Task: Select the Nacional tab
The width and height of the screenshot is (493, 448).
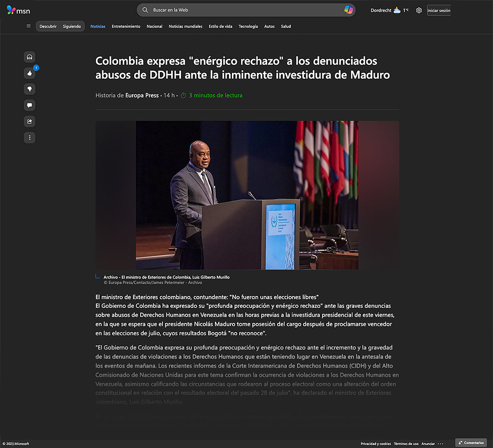Action: coord(154,26)
